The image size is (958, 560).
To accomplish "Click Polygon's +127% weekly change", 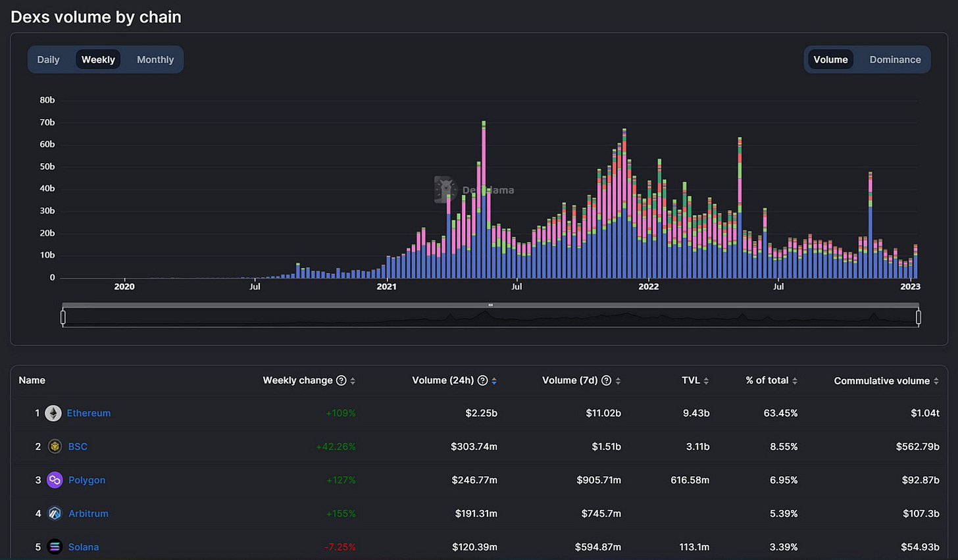I will [x=341, y=480].
